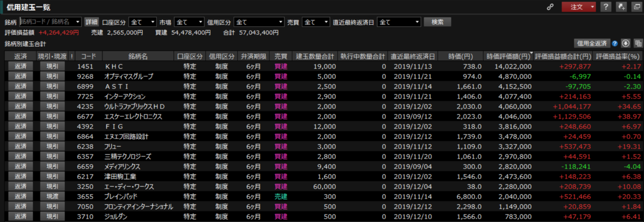Sort by 評価損益額合計(円) column header
The width and height of the screenshot is (644, 222).
(x=563, y=56)
